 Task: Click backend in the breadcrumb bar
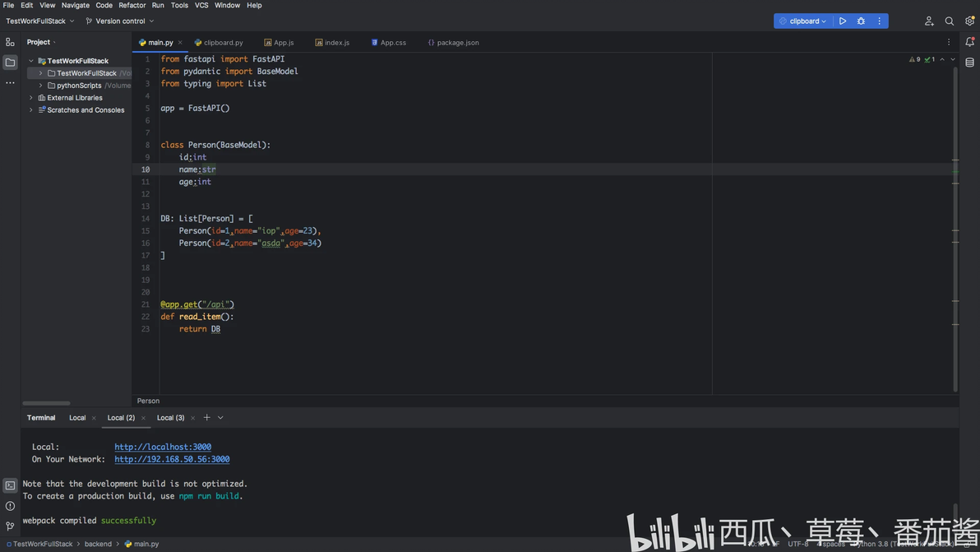(98, 545)
